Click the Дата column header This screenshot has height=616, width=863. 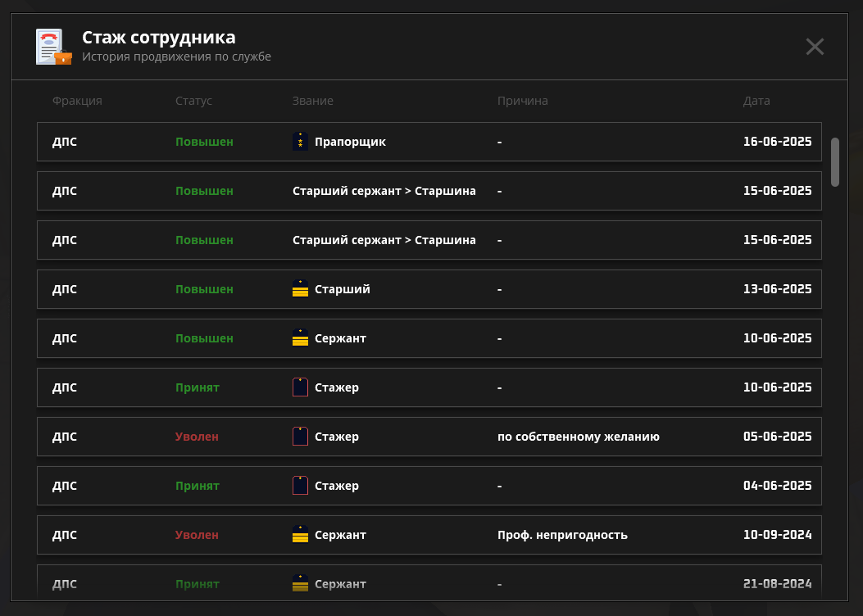(756, 101)
